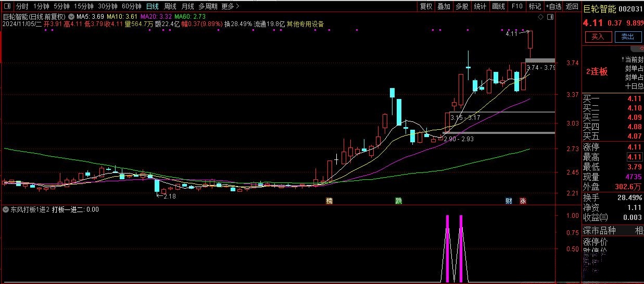This screenshot has height=284, width=644.
Task: Expand the 东风打板1进2 indicator dropdown
Action: click(6, 209)
